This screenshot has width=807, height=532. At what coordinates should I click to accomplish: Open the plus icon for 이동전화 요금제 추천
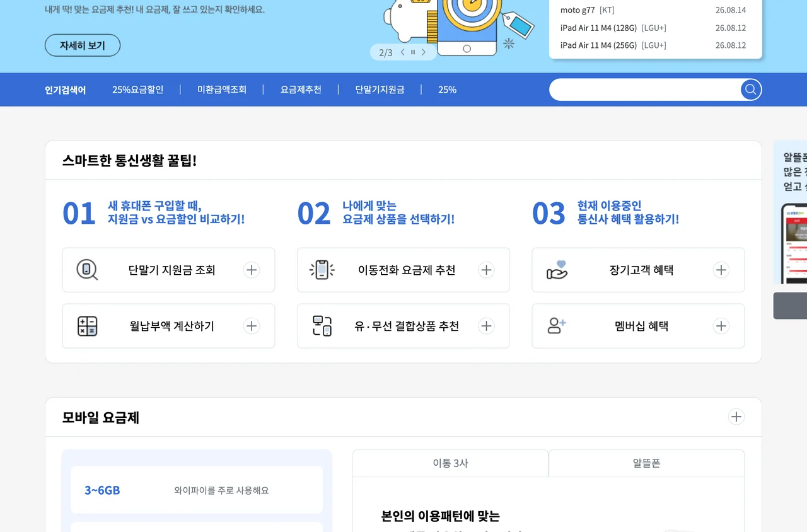tap(486, 270)
